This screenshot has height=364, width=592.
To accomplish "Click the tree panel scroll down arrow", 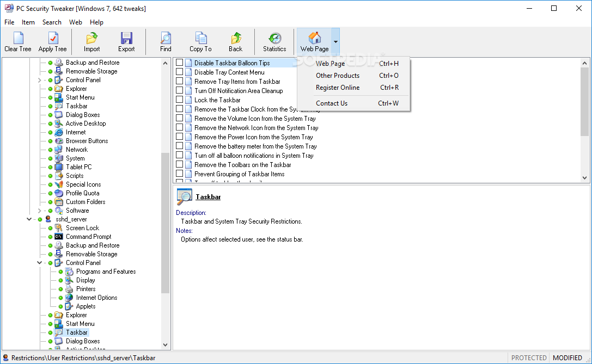I will click(x=166, y=345).
